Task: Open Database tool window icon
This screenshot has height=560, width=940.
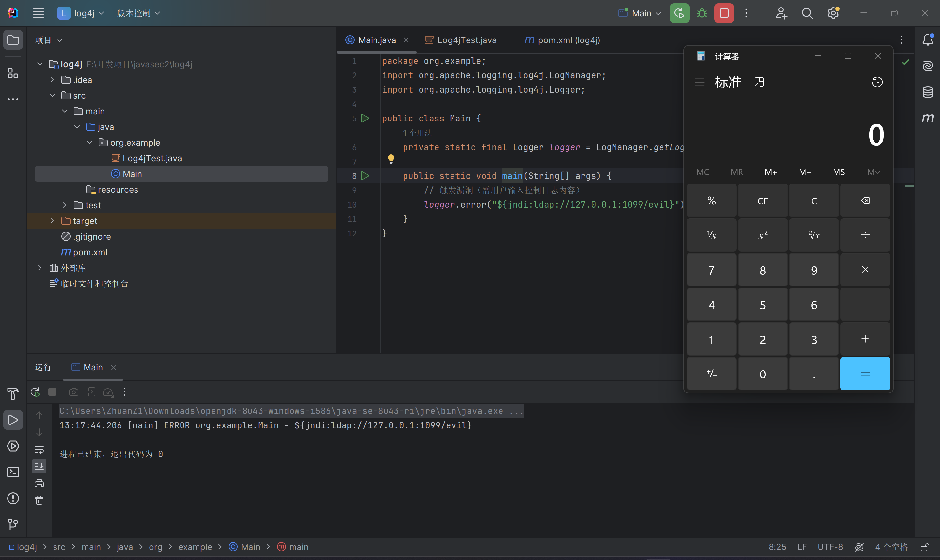Action: pos(928,92)
